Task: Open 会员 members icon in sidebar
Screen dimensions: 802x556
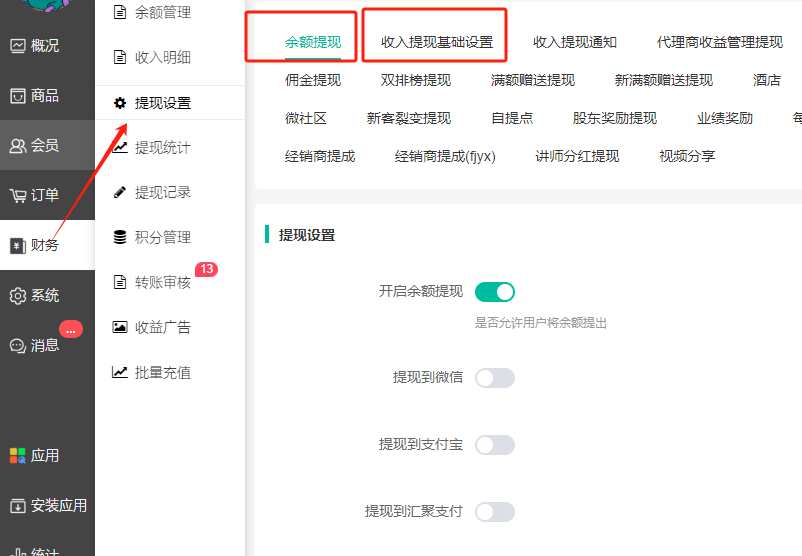Action: (x=18, y=146)
